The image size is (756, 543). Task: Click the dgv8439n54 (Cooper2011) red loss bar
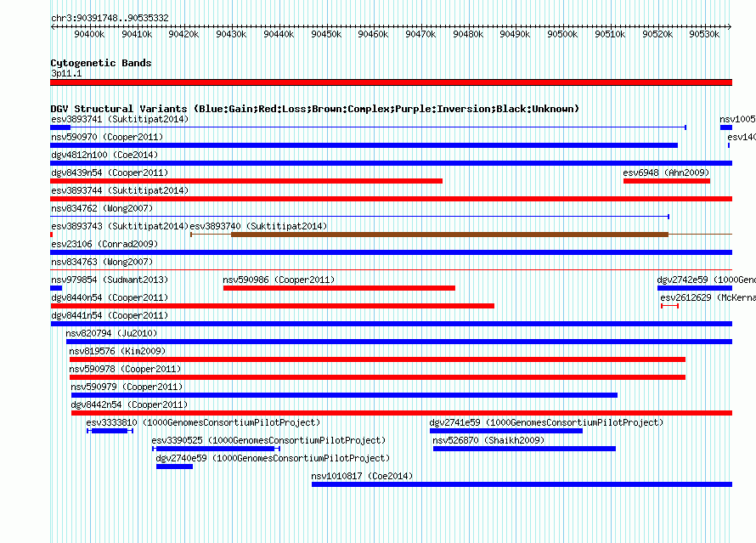tap(246, 181)
